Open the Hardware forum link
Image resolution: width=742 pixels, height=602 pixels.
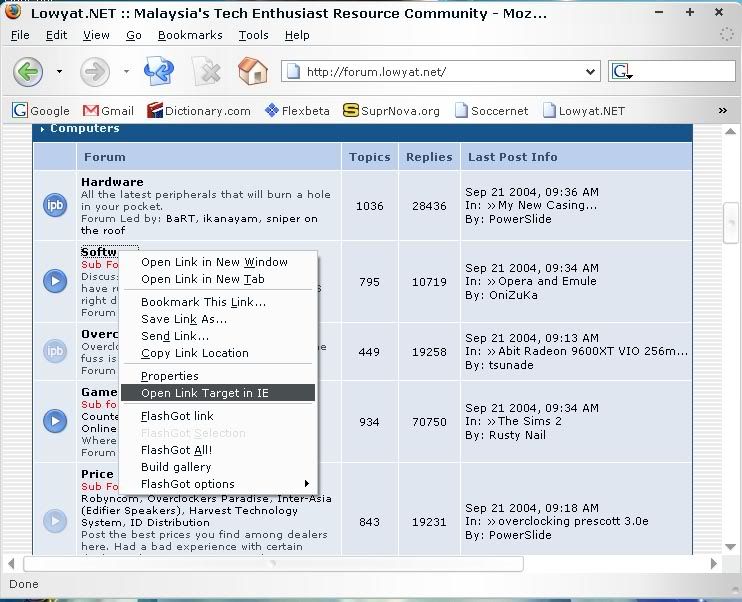(x=112, y=182)
